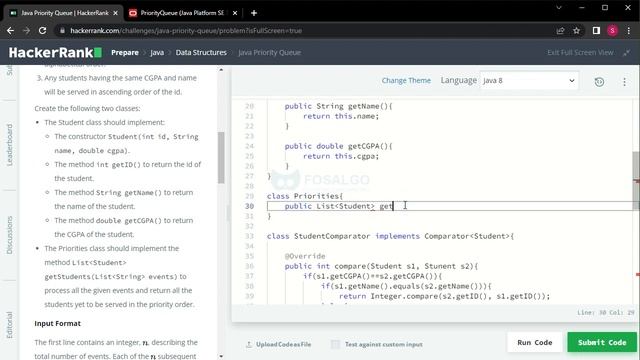Open the Data Structures breadcrumb link
This screenshot has width=640, height=360.
(x=201, y=53)
